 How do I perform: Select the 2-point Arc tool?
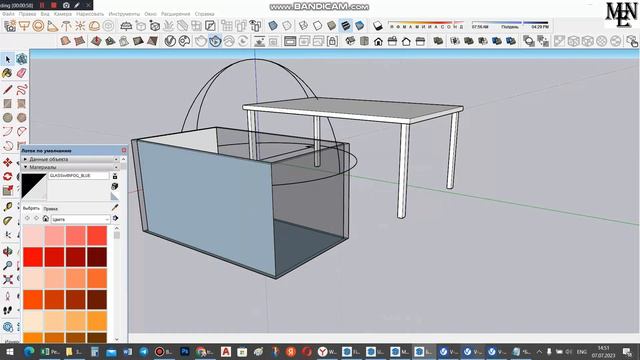click(x=7, y=131)
